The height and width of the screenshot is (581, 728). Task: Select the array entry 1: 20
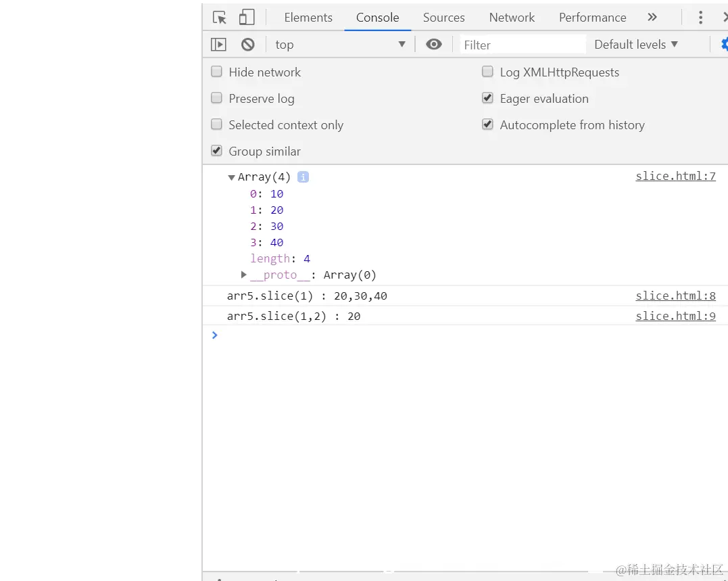[266, 210]
